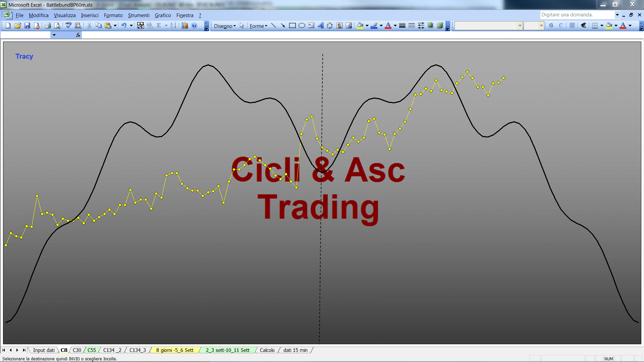
Task: Click the drawing Line Color brush
Action: tap(374, 25)
